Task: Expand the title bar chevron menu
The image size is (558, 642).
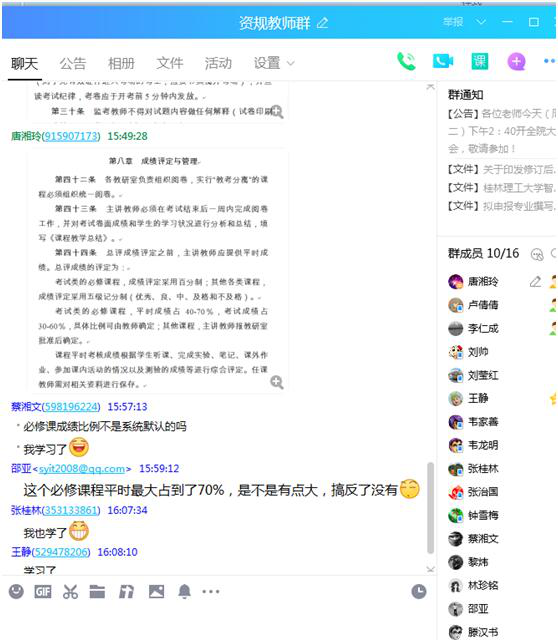Action: coord(481,22)
